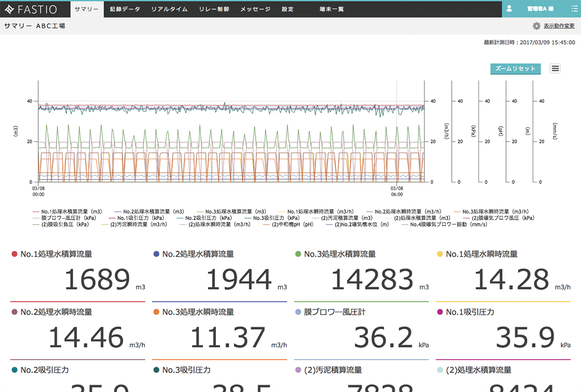Toggle (2)膜吸引負圧 (kPa) legend series

click(x=61, y=224)
